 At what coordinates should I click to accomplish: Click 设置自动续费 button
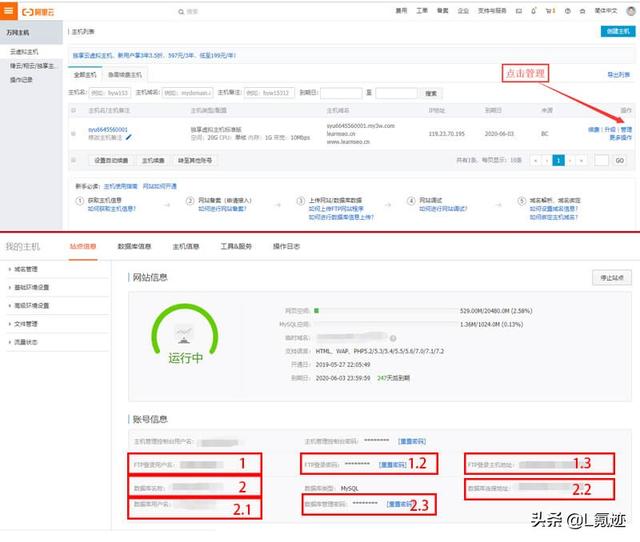(111, 160)
